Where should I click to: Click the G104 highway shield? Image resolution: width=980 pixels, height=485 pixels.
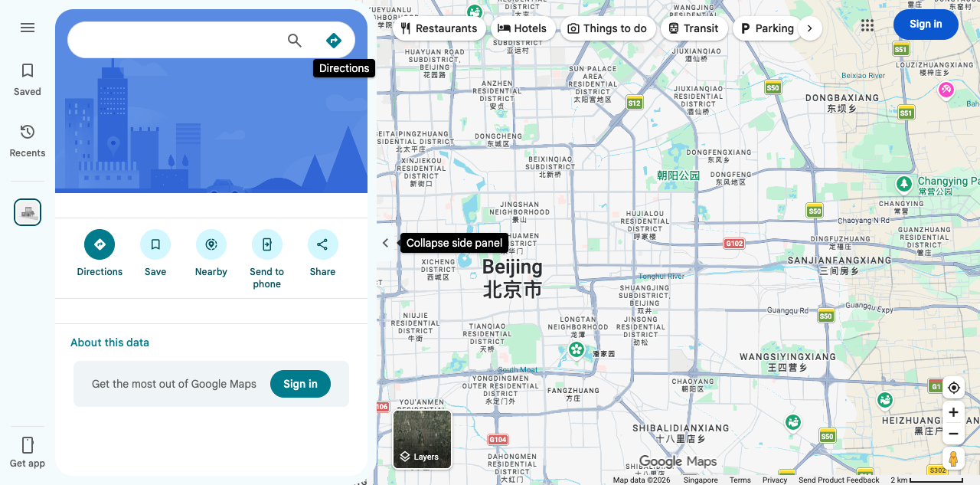point(498,440)
